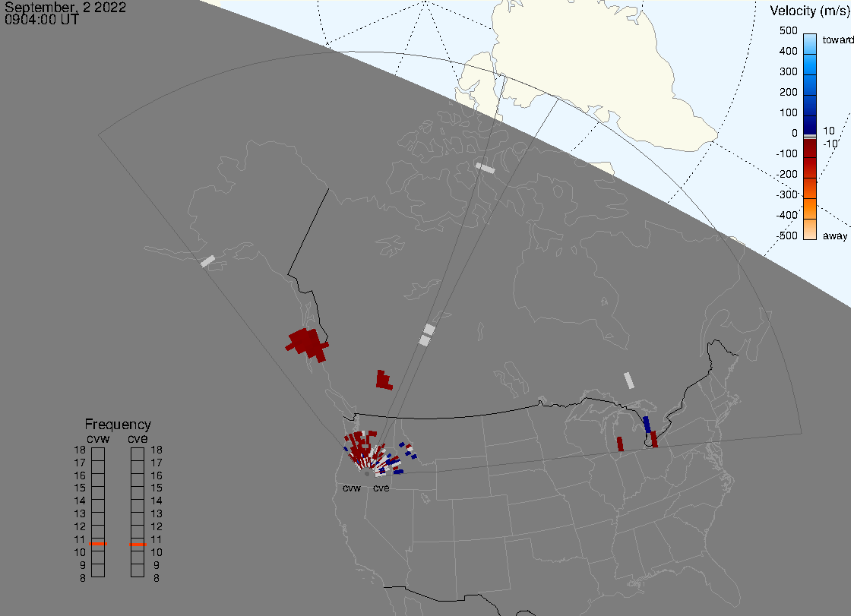
Task: Click the "400" velocity scale value
Action: pyautogui.click(x=788, y=51)
